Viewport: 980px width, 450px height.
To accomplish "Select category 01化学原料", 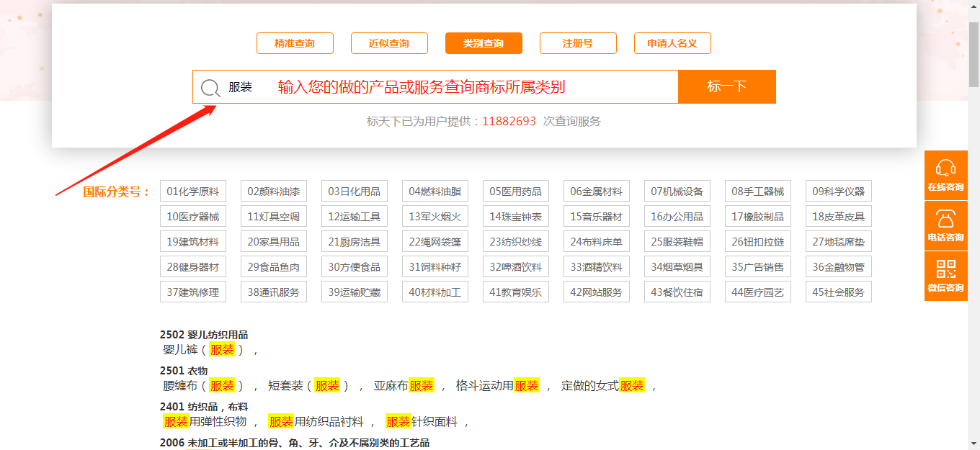I will tap(192, 191).
